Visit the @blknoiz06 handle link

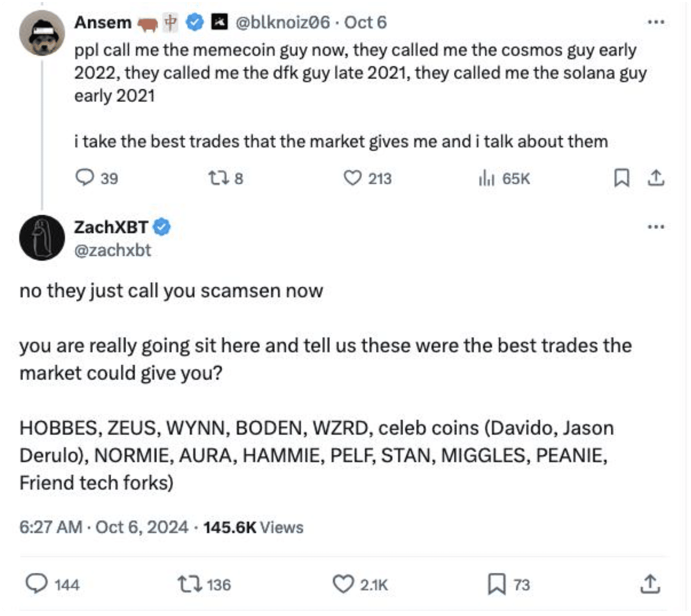point(283,22)
